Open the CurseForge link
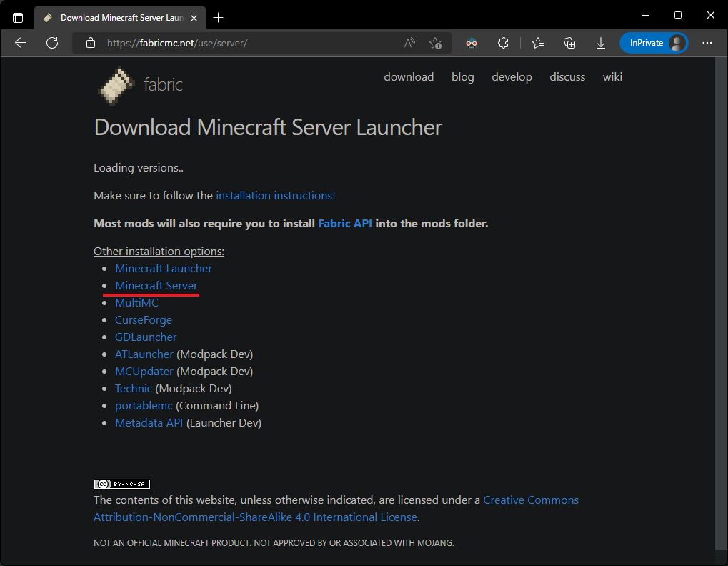Viewport: 728px width, 566px height. pyautogui.click(x=144, y=320)
